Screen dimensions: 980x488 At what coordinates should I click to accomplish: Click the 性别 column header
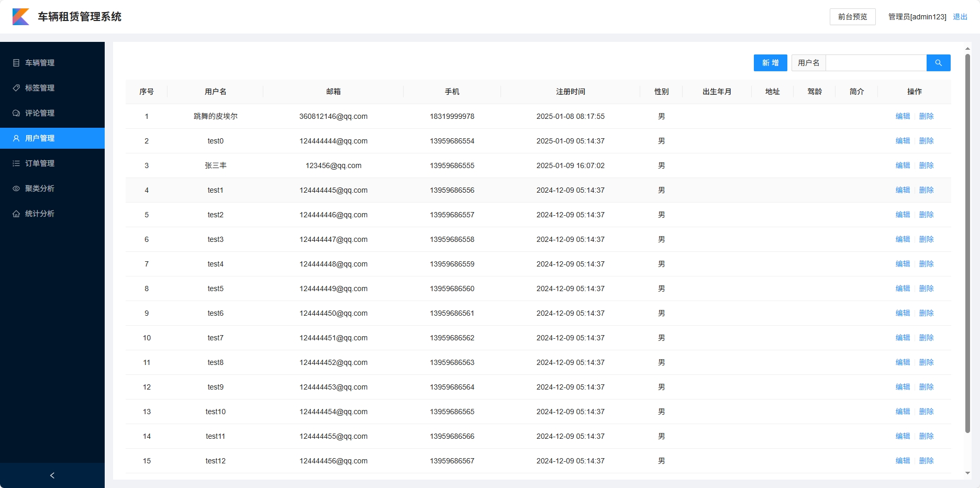[662, 92]
